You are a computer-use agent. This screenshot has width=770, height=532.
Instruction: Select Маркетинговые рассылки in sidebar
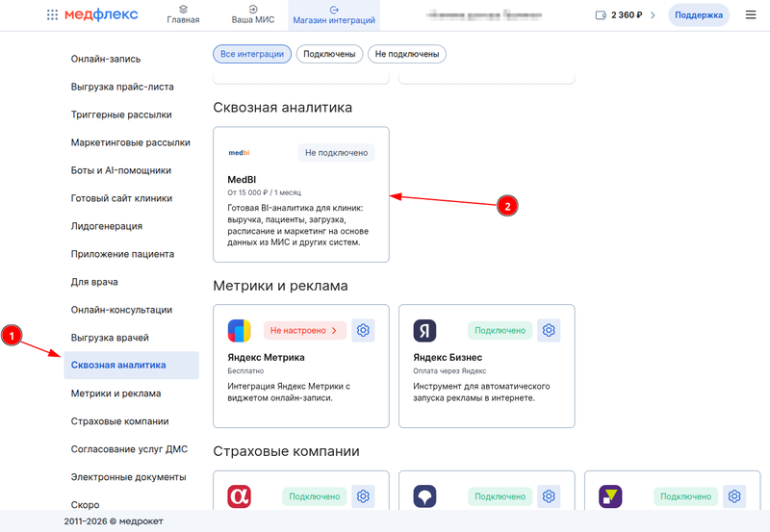pos(130,142)
